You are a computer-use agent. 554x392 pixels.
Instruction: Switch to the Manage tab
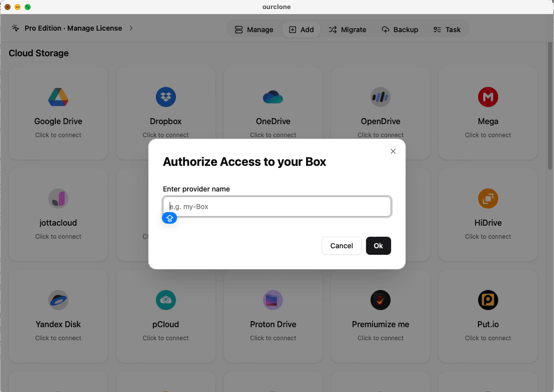pyautogui.click(x=253, y=30)
